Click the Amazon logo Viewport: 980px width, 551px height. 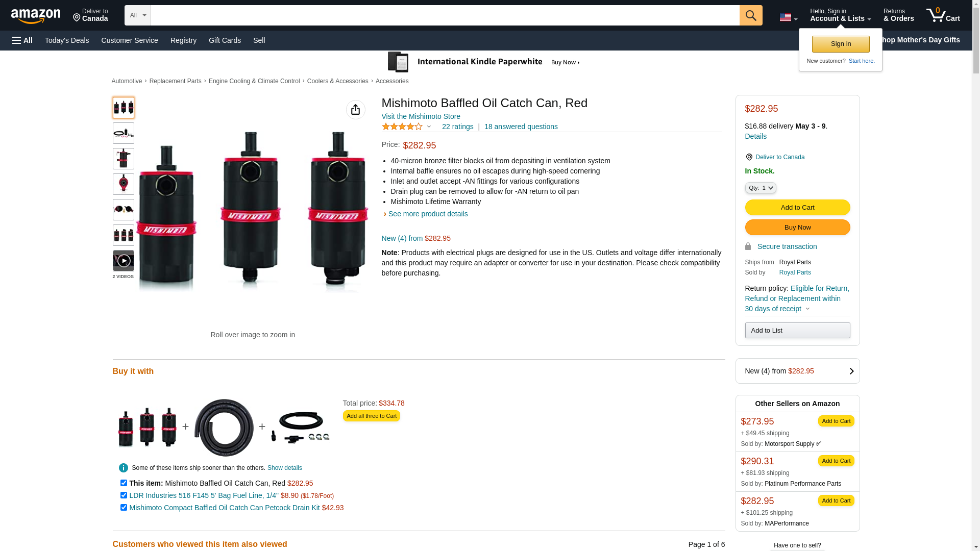[36, 16]
